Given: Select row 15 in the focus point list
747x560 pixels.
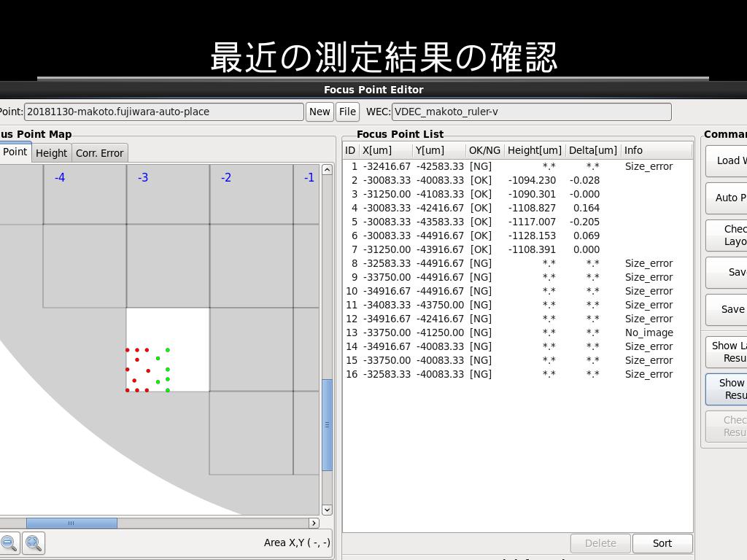Looking at the screenshot, I should click(x=517, y=360).
